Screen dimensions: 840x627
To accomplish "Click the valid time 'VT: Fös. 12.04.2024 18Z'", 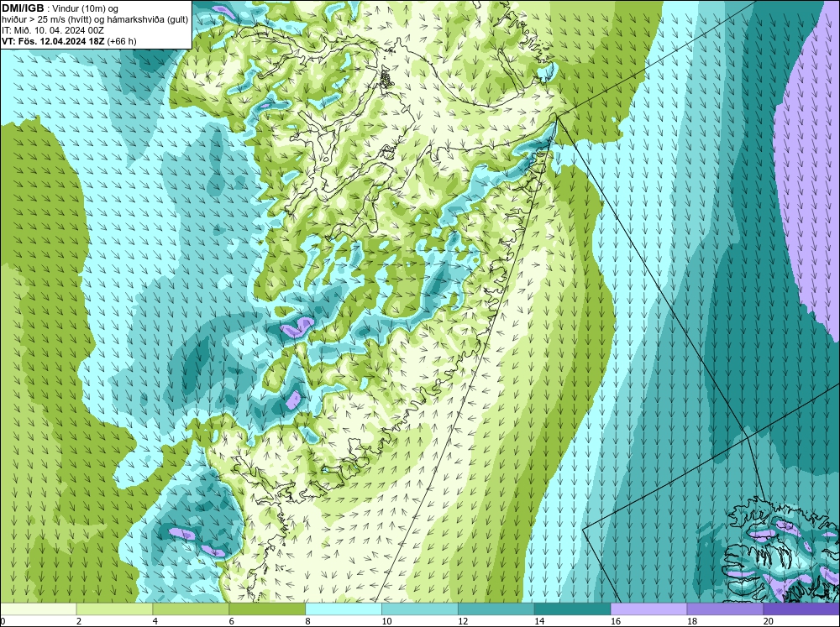I will point(53,40).
